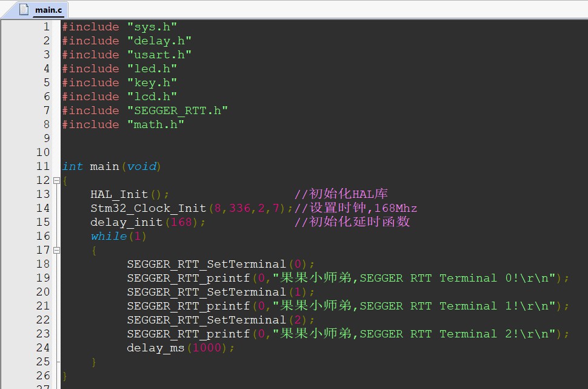This screenshot has height=389, width=588.
Task: Click the delay_init(168) call
Action: [x=148, y=222]
